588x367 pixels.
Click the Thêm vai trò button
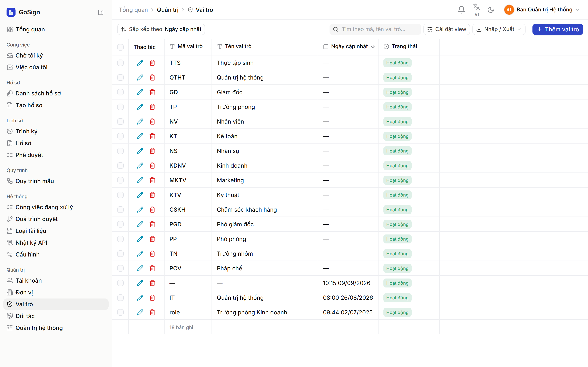tap(558, 29)
